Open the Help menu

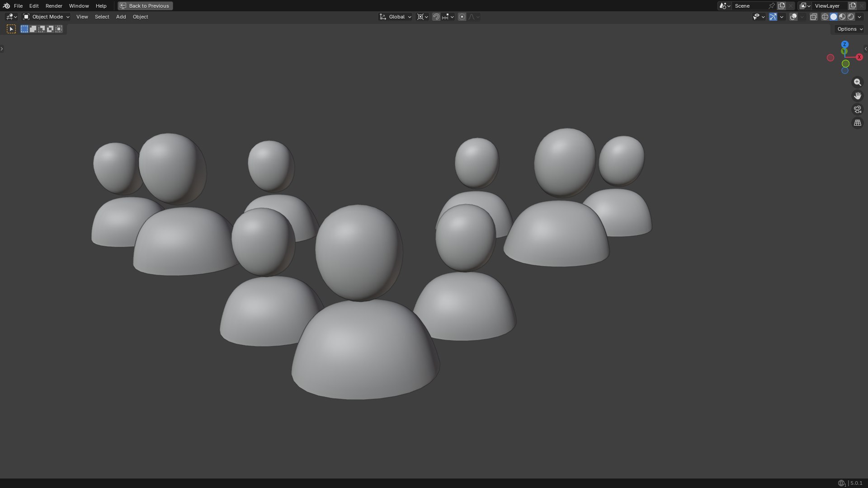pyautogui.click(x=101, y=6)
